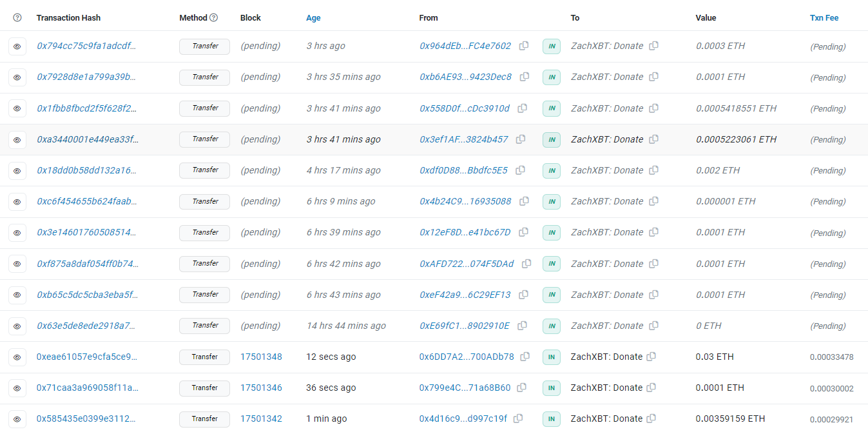The width and height of the screenshot is (868, 434).
Task: Open Method column info tooltip icon
Action: point(213,18)
